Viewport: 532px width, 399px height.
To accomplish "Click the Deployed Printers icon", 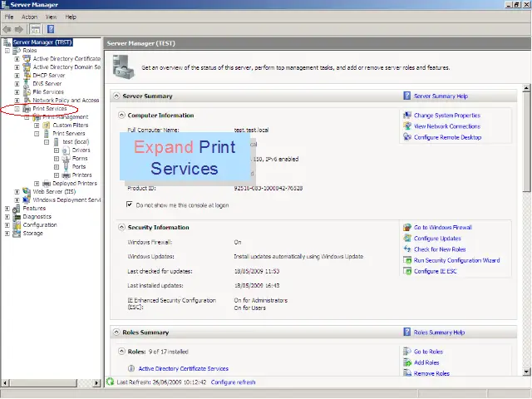I will tap(47, 184).
